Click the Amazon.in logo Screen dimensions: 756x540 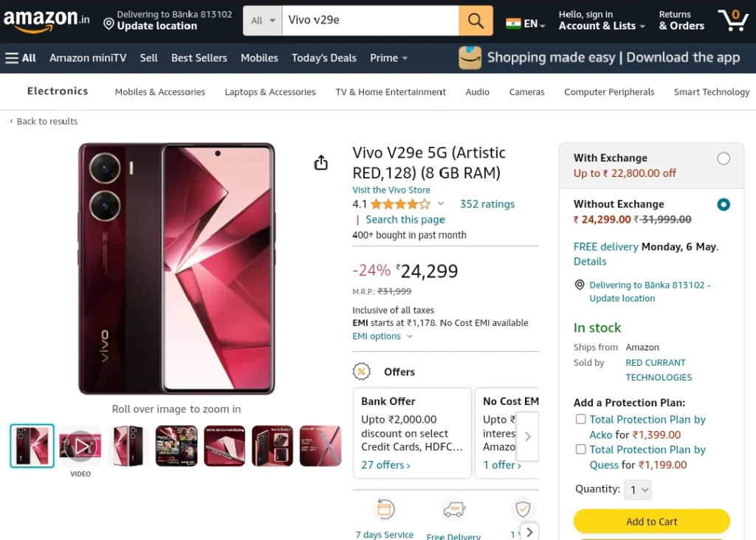tap(47, 20)
